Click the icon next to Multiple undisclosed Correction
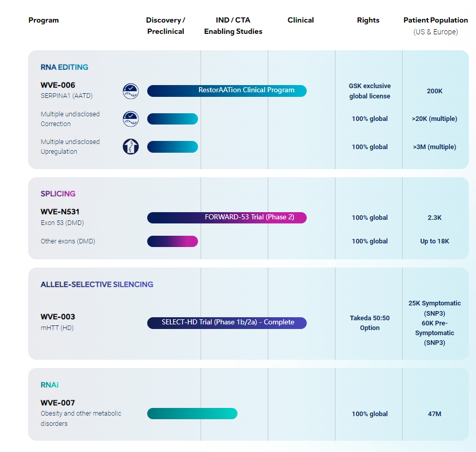The height and width of the screenshot is (452, 476). point(131,119)
